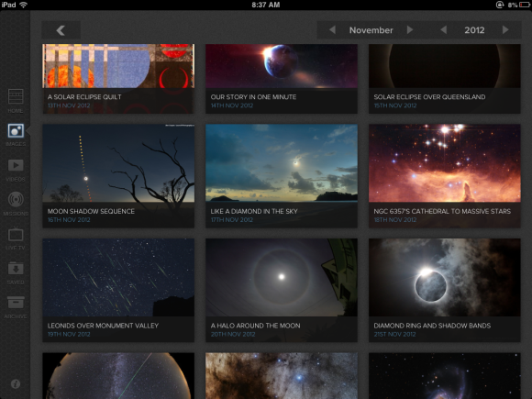Open Diamond Ring and Shadow Bands image
532x399 pixels.
[445, 290]
